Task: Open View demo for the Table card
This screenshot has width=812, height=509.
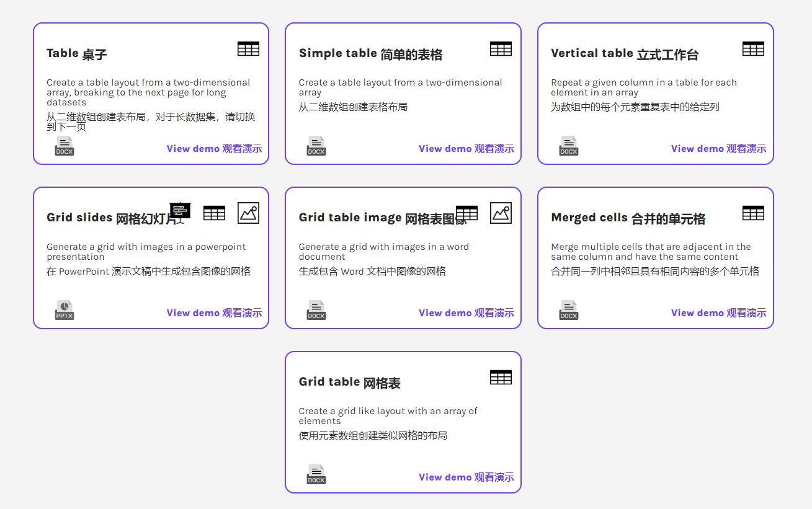Action: coord(214,149)
